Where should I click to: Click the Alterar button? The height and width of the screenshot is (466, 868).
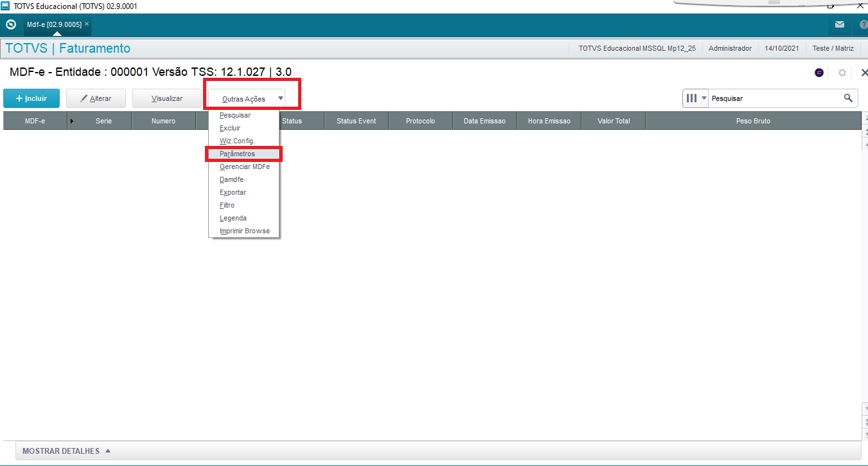tap(96, 98)
